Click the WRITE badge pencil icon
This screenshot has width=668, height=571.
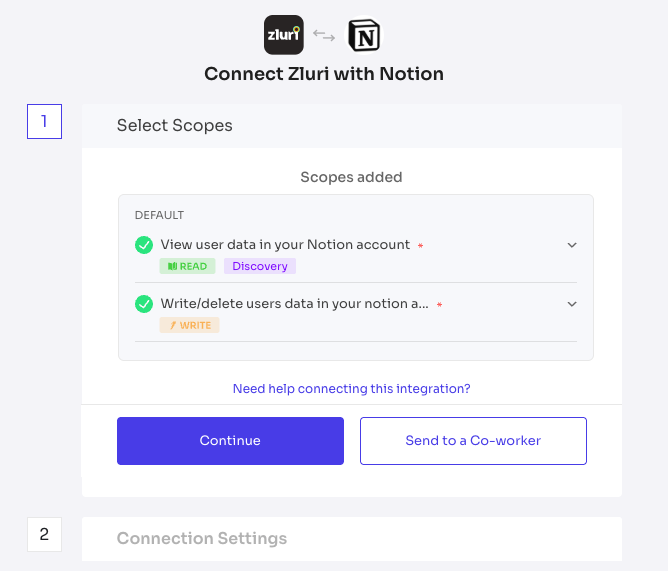pos(173,325)
